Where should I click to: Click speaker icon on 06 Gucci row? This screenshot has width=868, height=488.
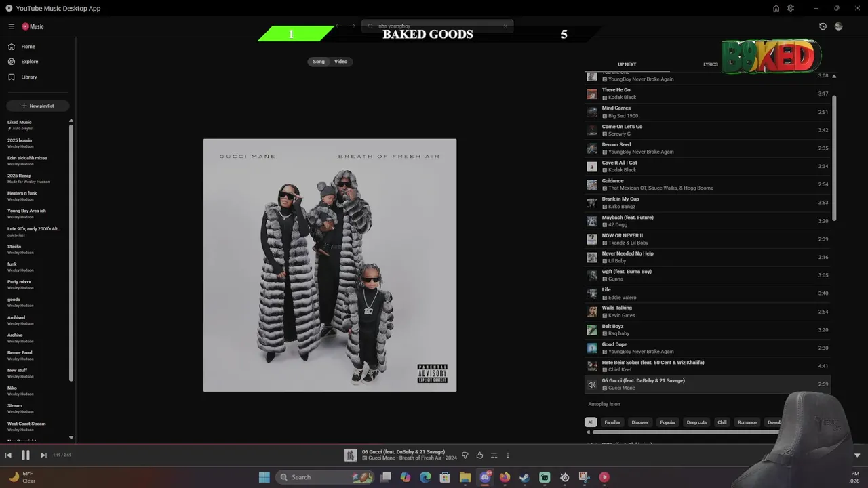[592, 384]
